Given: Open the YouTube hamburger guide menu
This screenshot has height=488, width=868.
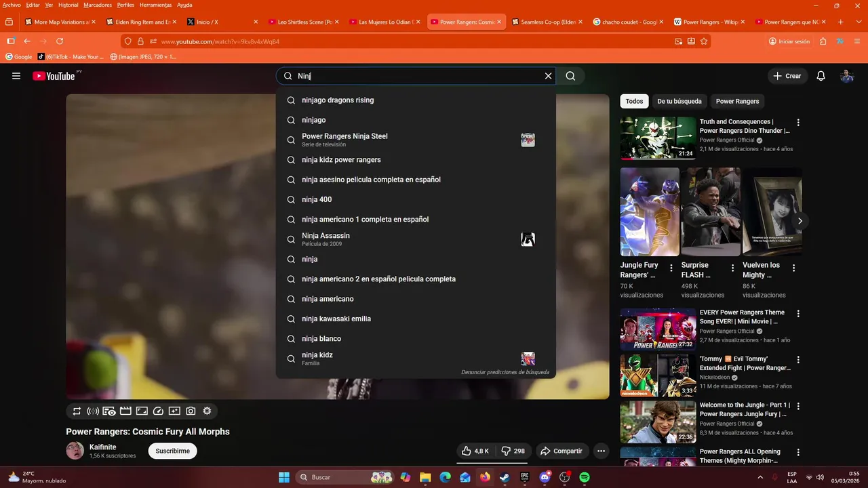Looking at the screenshot, I should (x=16, y=76).
